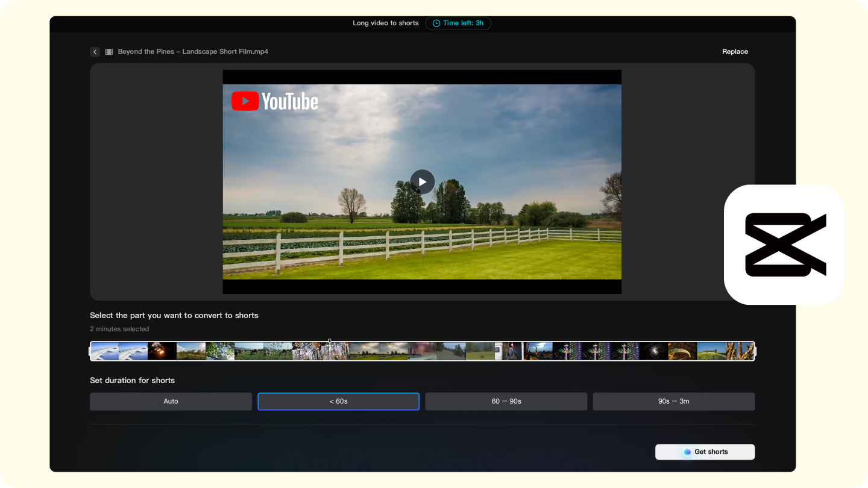Click the CapCut logo on the right side
The width and height of the screenshot is (868, 488).
click(x=784, y=244)
